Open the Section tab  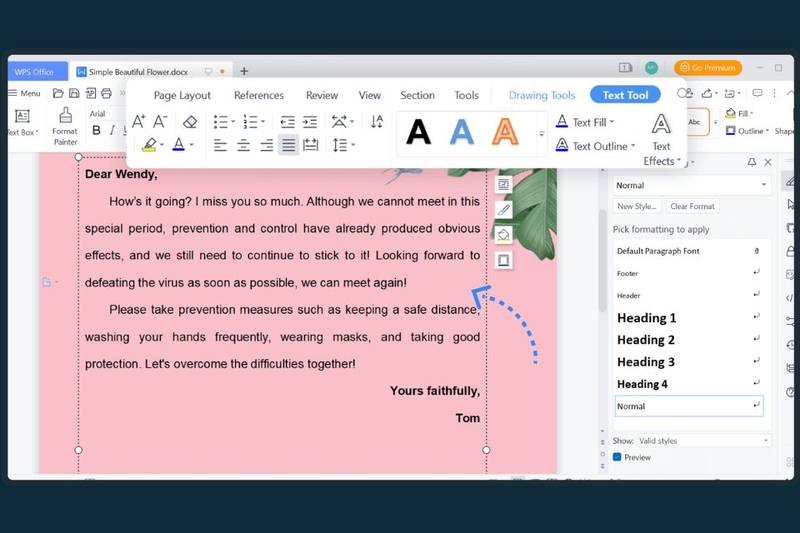click(417, 95)
